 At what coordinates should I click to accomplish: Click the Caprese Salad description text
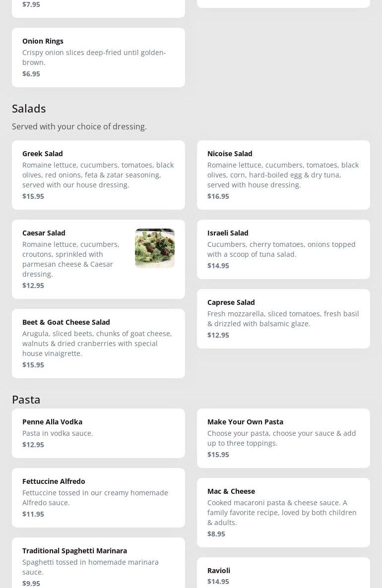pyautogui.click(x=283, y=319)
